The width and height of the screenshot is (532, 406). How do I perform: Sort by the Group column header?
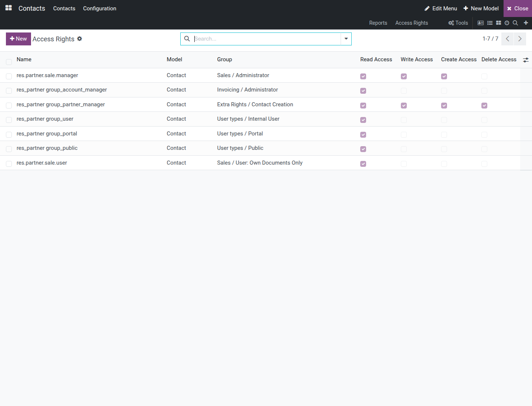click(x=225, y=59)
